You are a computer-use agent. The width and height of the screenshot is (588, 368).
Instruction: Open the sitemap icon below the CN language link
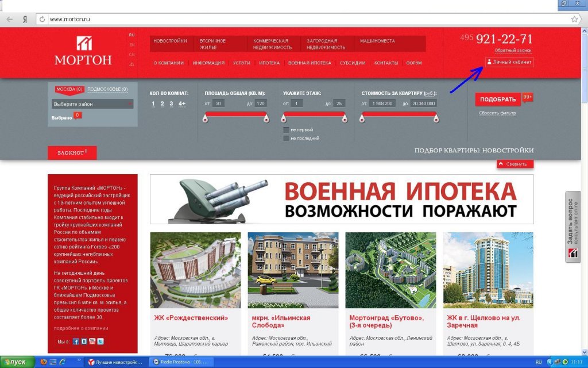[131, 64]
